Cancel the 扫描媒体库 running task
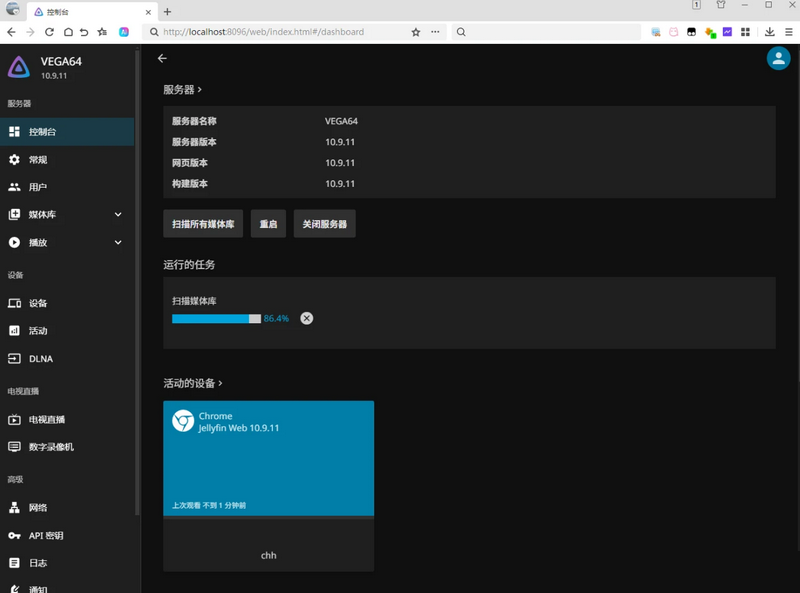 (x=307, y=318)
